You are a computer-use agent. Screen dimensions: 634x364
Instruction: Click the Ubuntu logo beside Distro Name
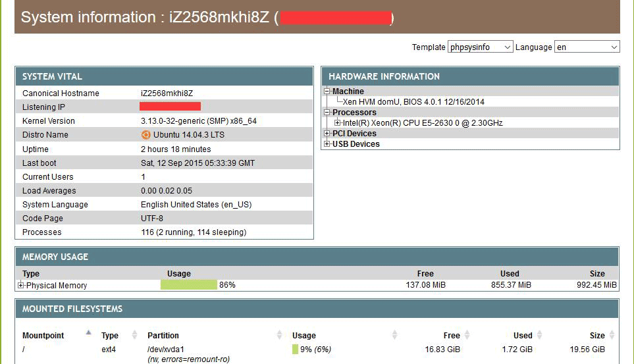pyautogui.click(x=145, y=135)
